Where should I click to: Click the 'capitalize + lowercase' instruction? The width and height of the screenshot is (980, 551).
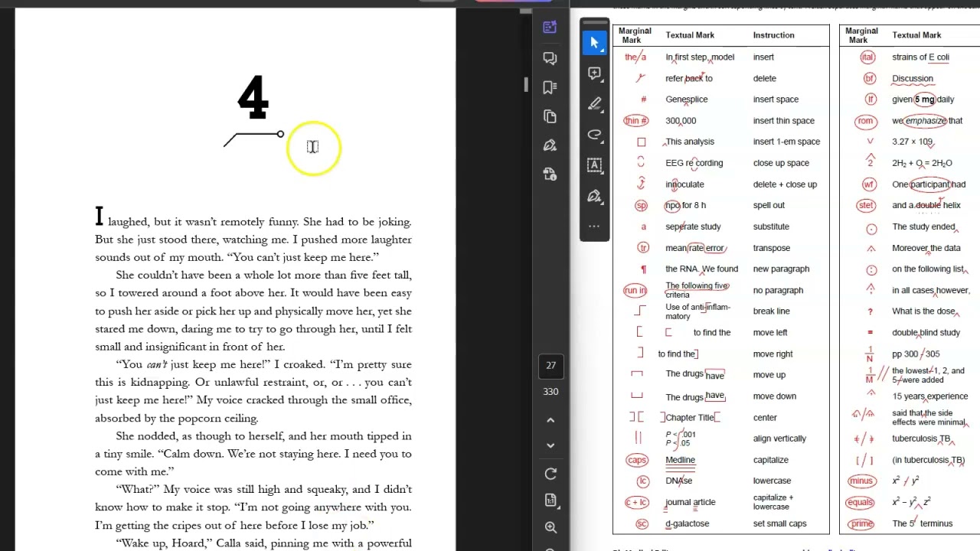click(773, 502)
